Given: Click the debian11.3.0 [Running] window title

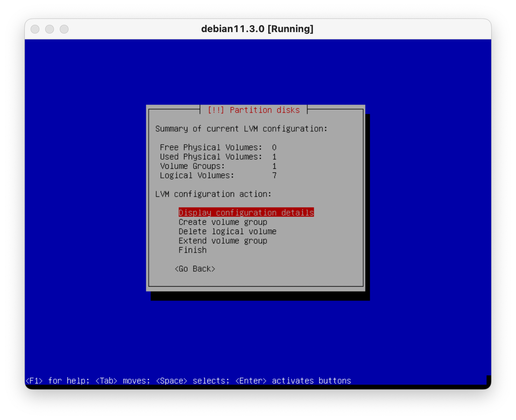Looking at the screenshot, I should pos(257,29).
